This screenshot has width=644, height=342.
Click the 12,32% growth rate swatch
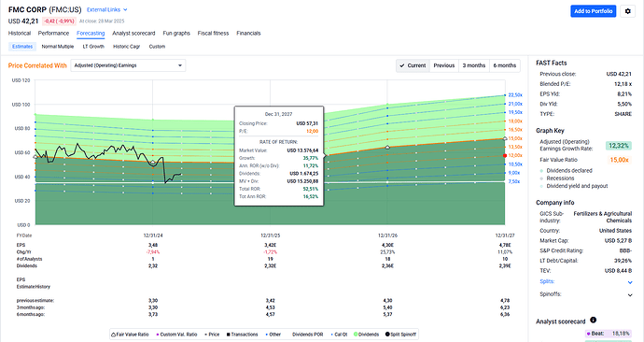tap(619, 146)
